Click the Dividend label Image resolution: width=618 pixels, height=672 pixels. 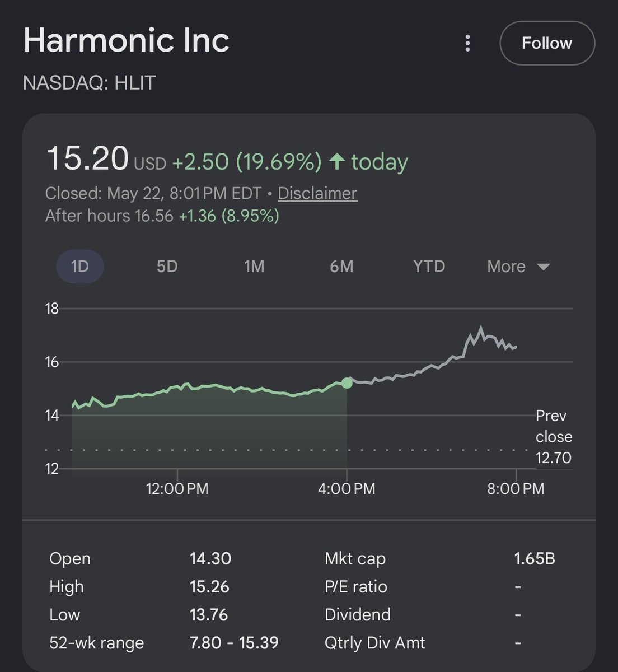point(358,615)
